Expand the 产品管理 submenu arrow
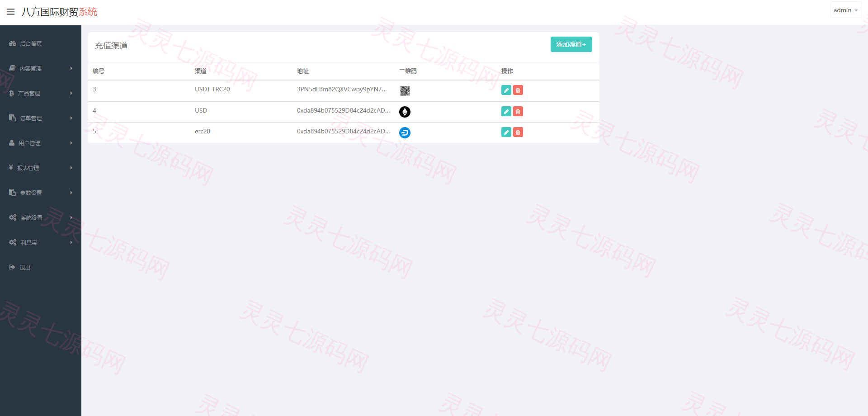The height and width of the screenshot is (416, 868). [x=71, y=93]
